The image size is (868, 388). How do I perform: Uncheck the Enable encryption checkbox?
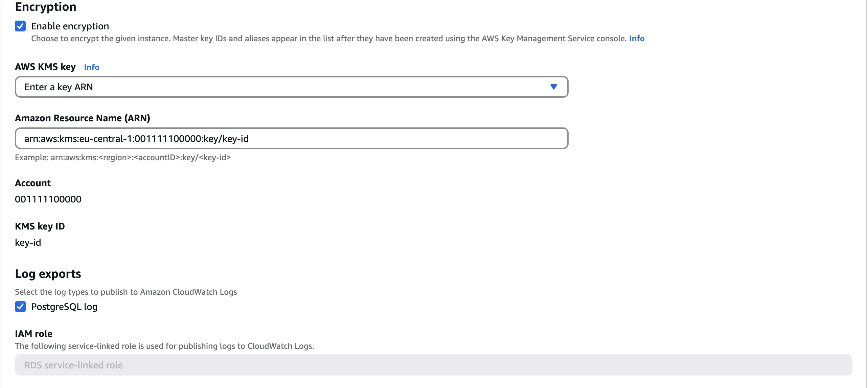tap(20, 26)
